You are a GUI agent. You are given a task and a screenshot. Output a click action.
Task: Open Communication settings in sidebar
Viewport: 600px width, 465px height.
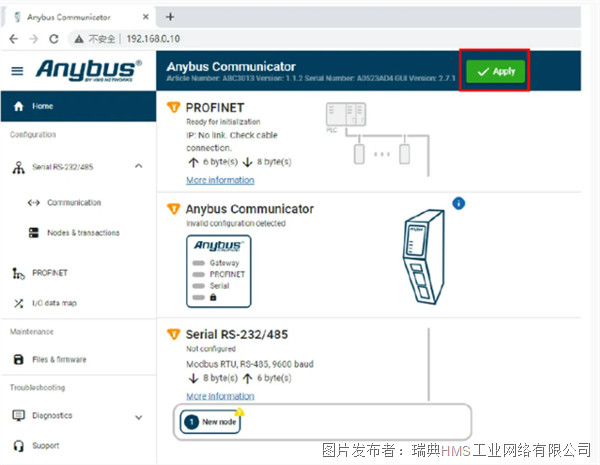pos(78,202)
